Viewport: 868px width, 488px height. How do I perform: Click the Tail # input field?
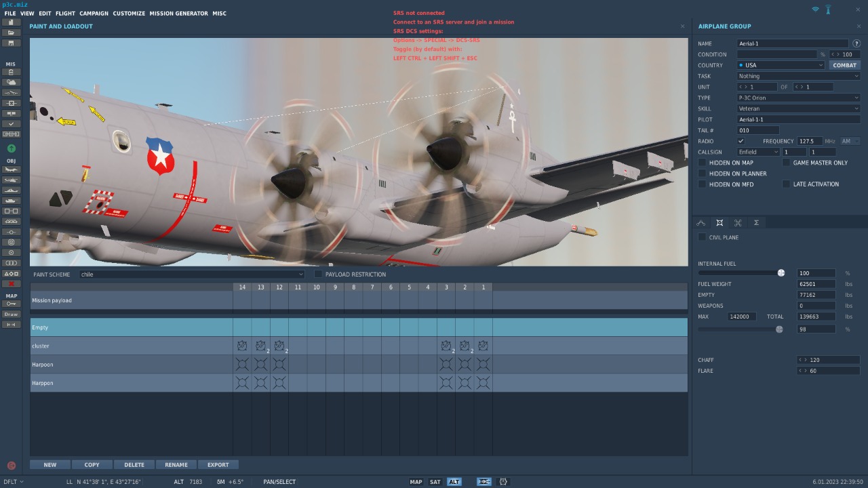757,130
